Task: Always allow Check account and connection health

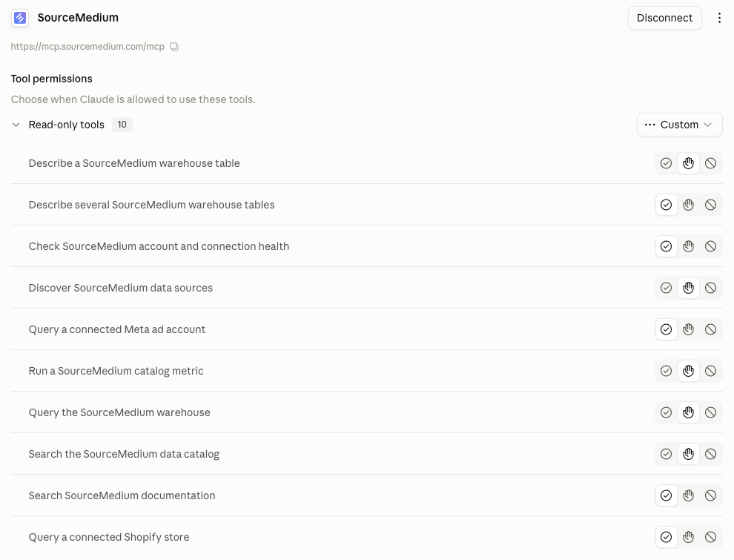Action: tap(666, 246)
